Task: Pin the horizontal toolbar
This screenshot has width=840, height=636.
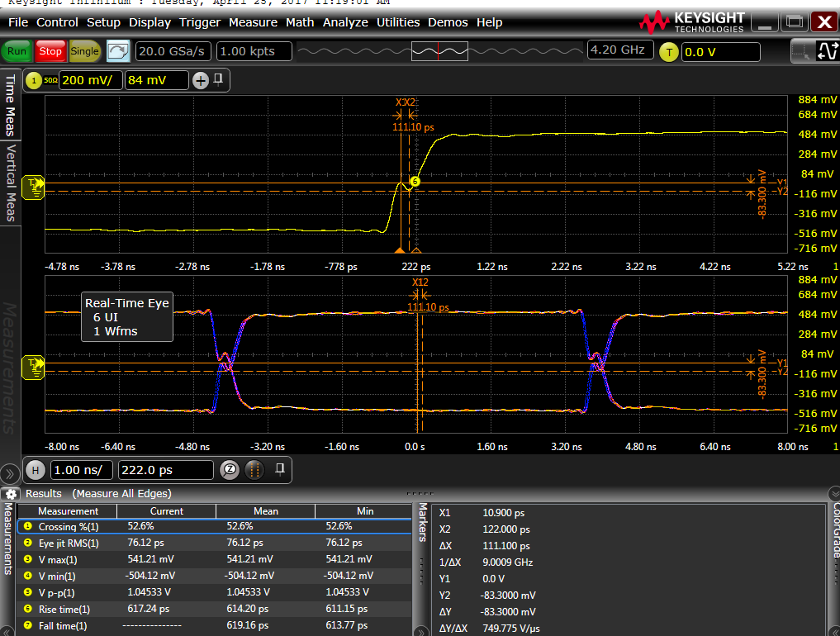Action: (280, 469)
